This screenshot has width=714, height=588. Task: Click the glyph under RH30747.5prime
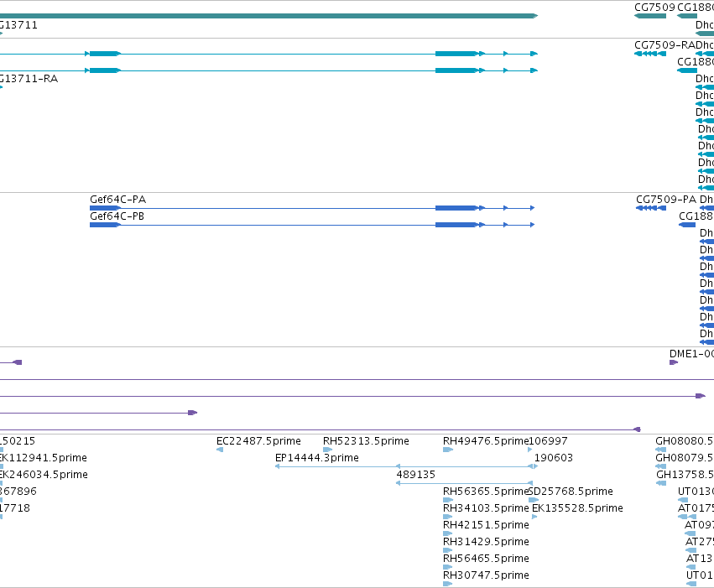tap(448, 585)
